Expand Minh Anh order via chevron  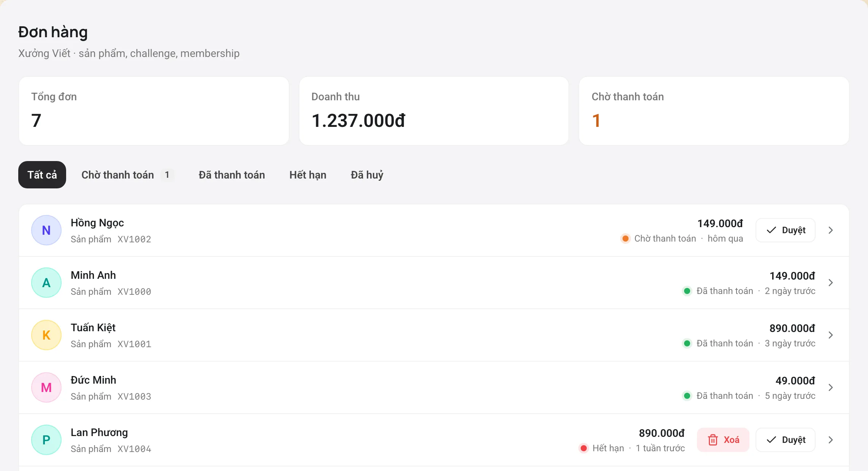click(831, 283)
